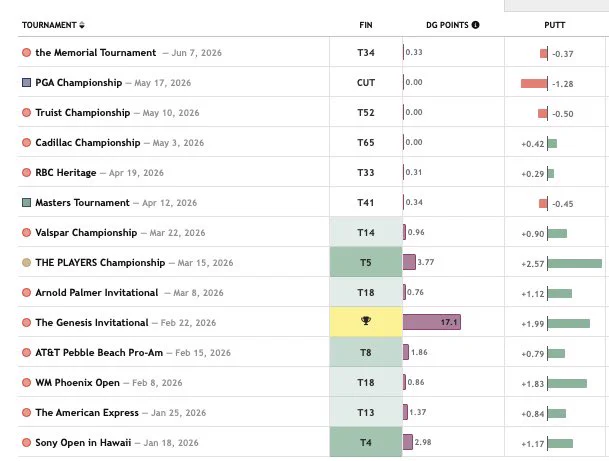This screenshot has height=461, width=609.
Task: Click the red circle beside Sony Open
Action: click(x=26, y=442)
